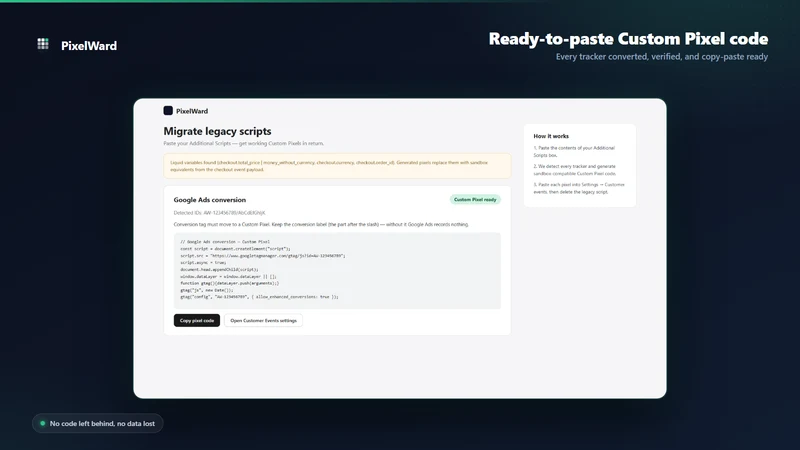Viewport: 800px width, 450px height.
Task: Select the 'Migrate legacy scripts' heading
Action: point(217,131)
